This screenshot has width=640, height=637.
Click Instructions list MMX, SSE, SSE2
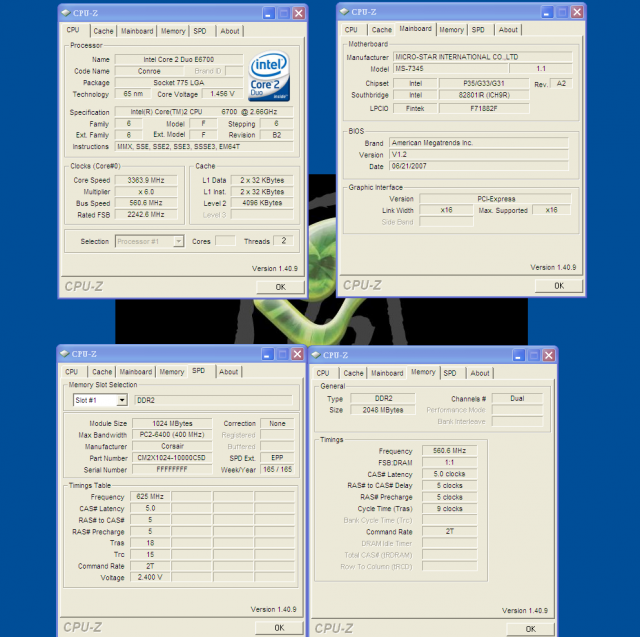204,146
